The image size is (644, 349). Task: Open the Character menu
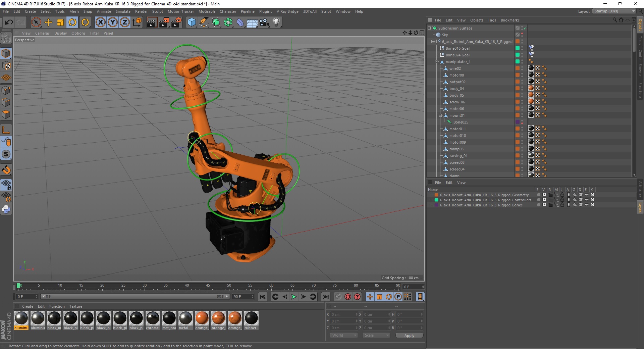coord(228,11)
